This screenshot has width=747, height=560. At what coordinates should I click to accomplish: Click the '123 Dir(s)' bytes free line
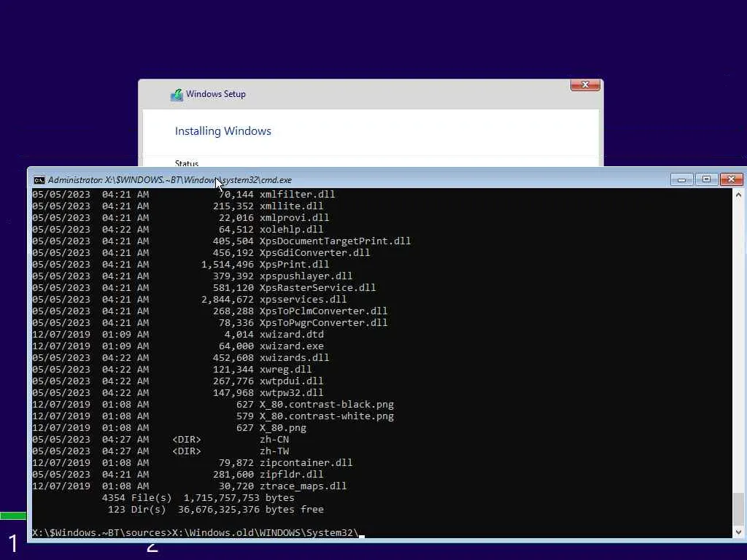pyautogui.click(x=216, y=509)
